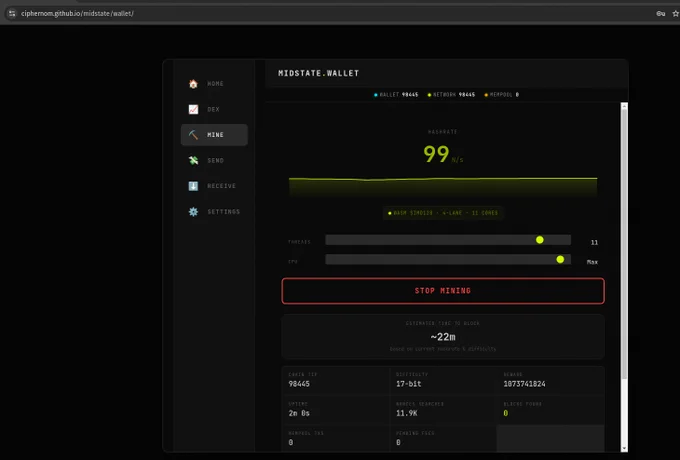Viewport: 680px width, 460px height.
Task: Click the Network 98445 status indicator
Action: (451, 95)
